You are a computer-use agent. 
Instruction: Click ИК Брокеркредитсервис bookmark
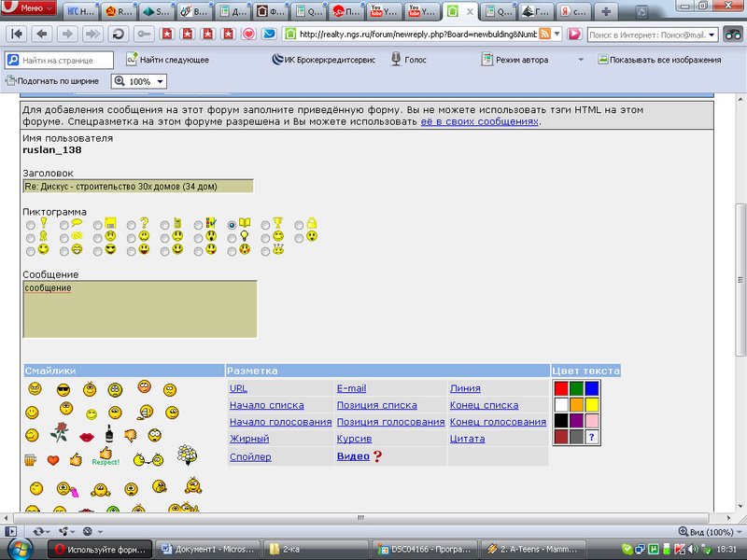[x=323, y=60]
